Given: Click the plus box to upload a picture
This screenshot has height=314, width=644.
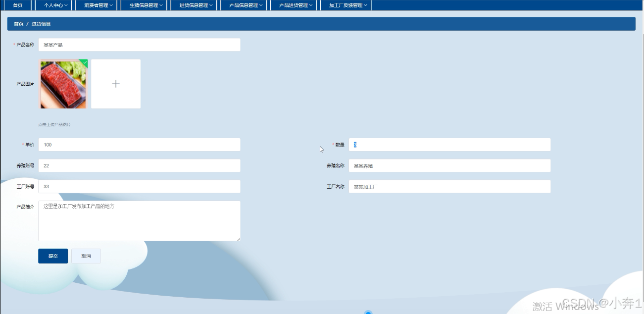Looking at the screenshot, I should [116, 84].
